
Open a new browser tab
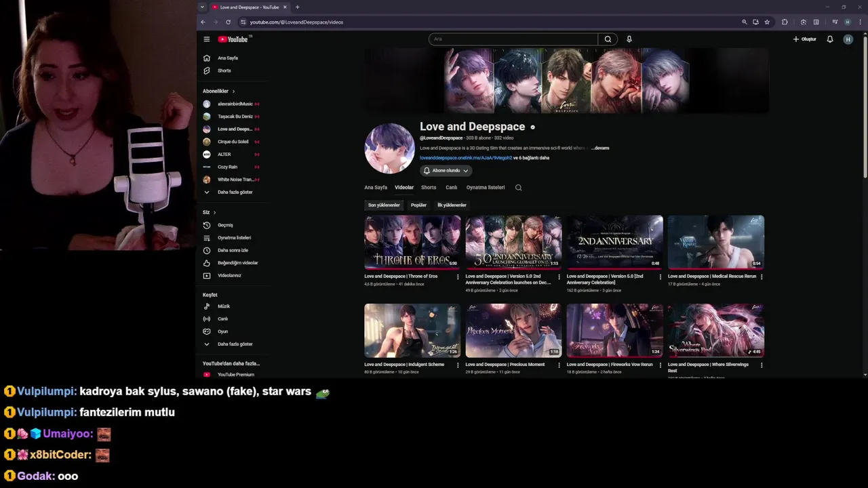click(x=297, y=7)
